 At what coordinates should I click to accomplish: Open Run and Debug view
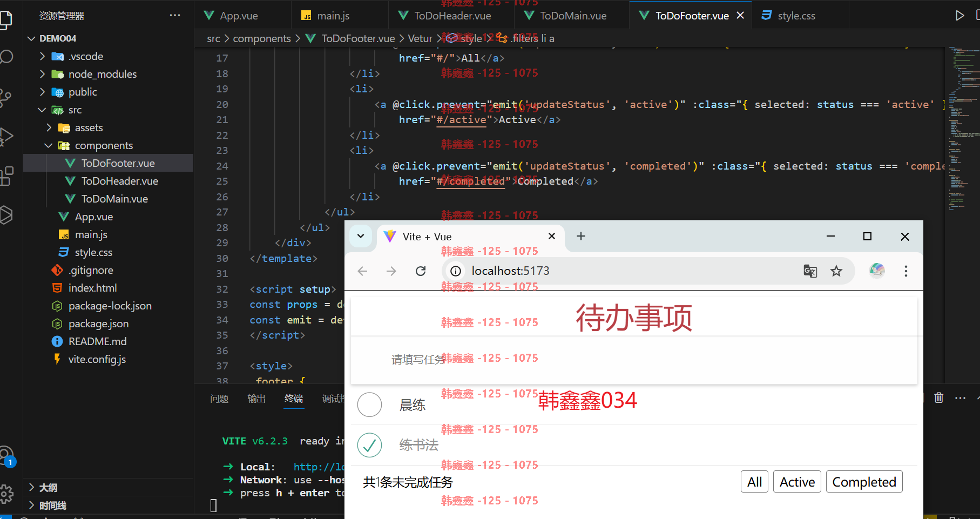coord(5,136)
